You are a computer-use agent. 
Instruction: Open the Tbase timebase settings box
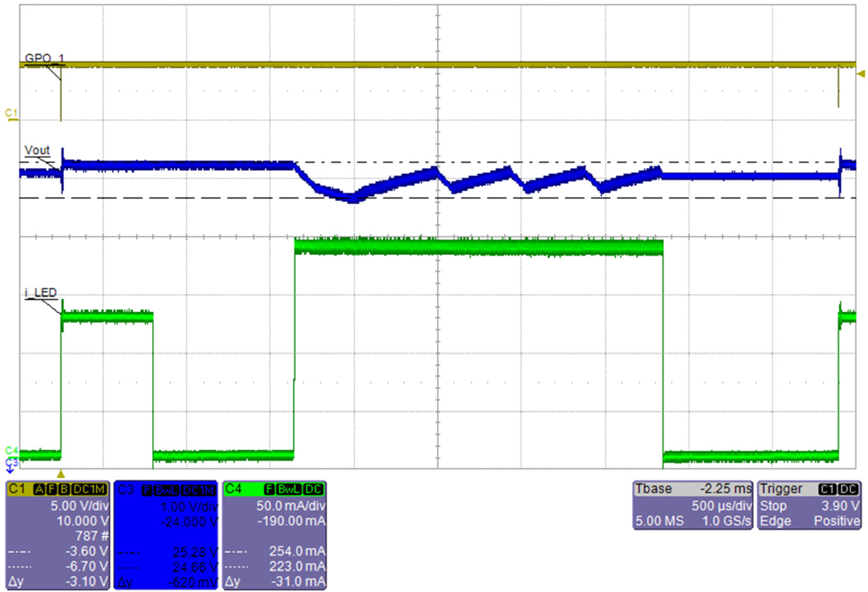[x=693, y=506]
